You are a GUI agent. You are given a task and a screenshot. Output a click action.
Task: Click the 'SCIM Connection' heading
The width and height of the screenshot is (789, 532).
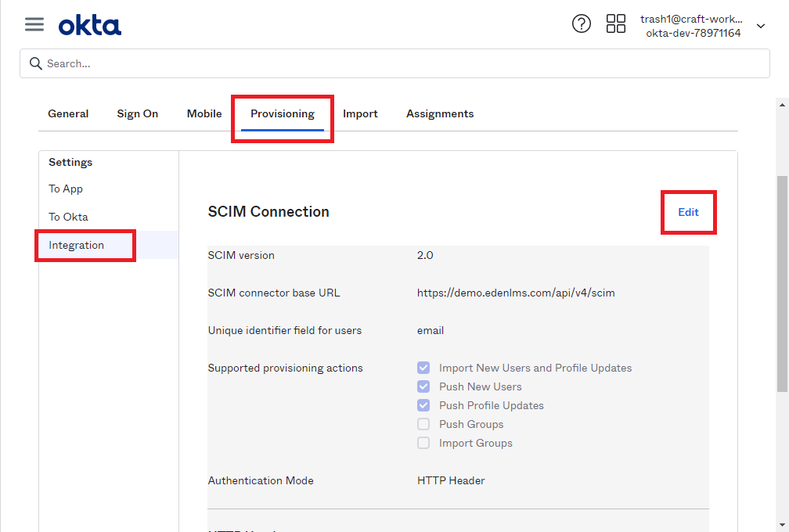pos(268,212)
